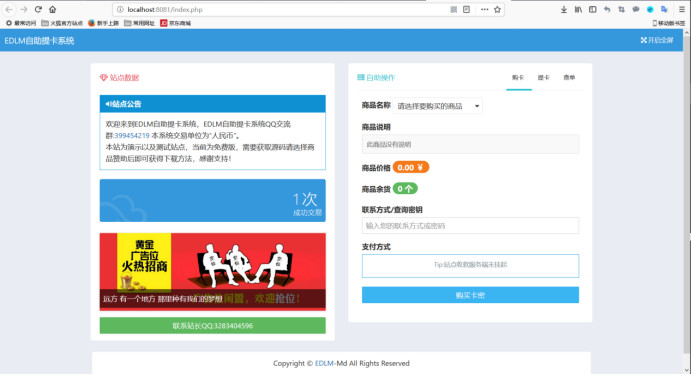
Task: Open the EDLM link in the footer
Action: tap(324, 364)
